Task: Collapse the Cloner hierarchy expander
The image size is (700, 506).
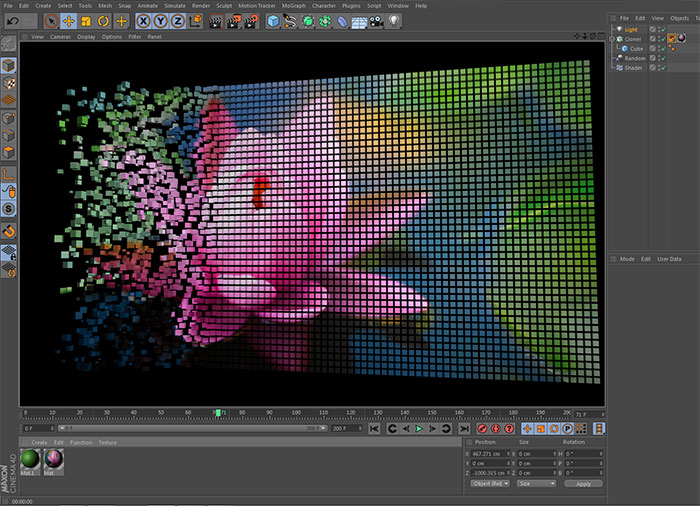Action: [x=612, y=39]
